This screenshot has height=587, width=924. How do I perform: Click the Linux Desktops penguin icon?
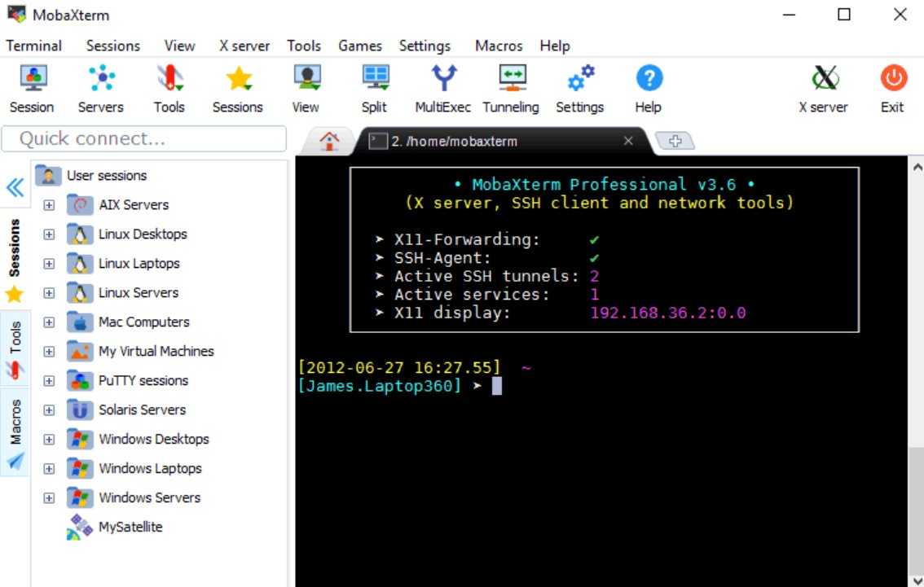[x=80, y=234]
